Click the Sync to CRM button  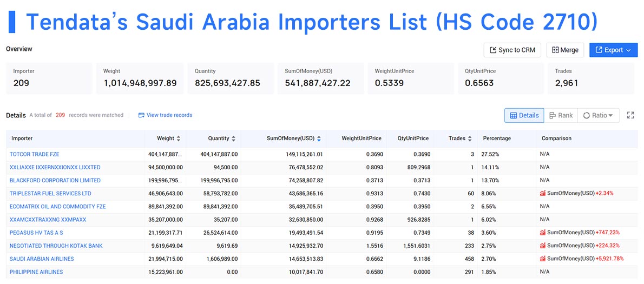512,50
